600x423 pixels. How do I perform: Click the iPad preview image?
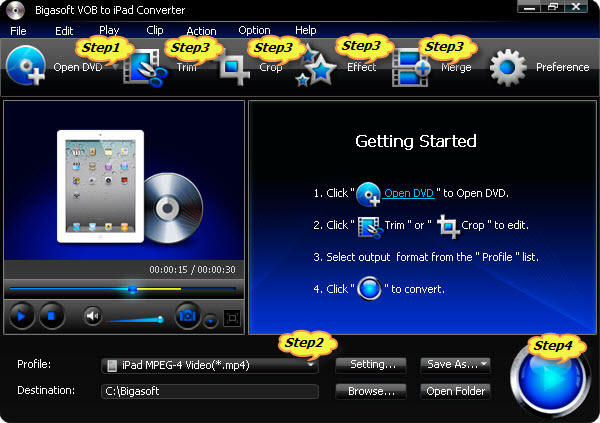pos(101,186)
